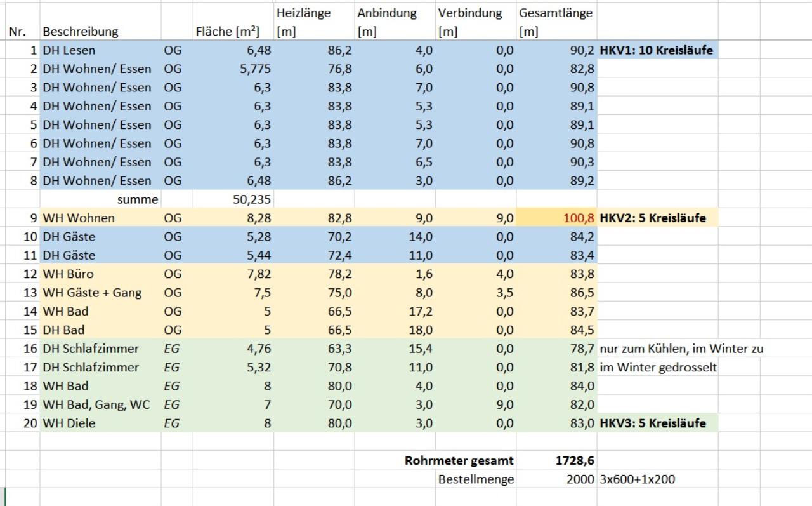This screenshot has width=812, height=506.
Task: Click the 'WH Büro' cell
Action: 100,274
